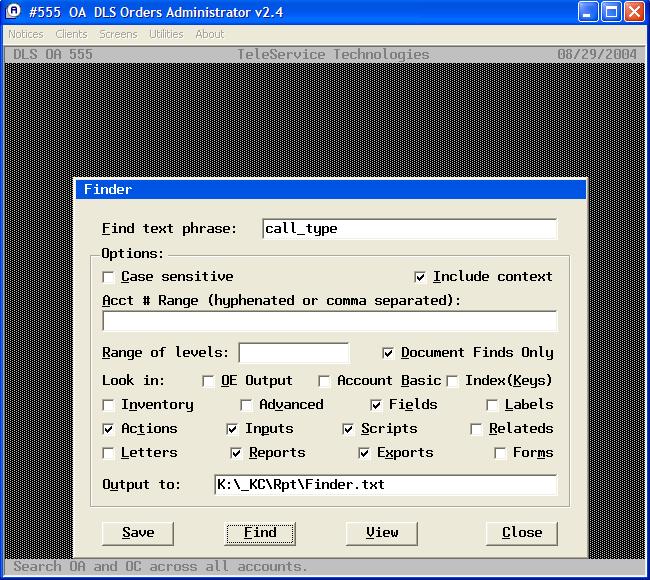Uncheck the Fields checkbox
650x580 pixels.
[x=376, y=405]
